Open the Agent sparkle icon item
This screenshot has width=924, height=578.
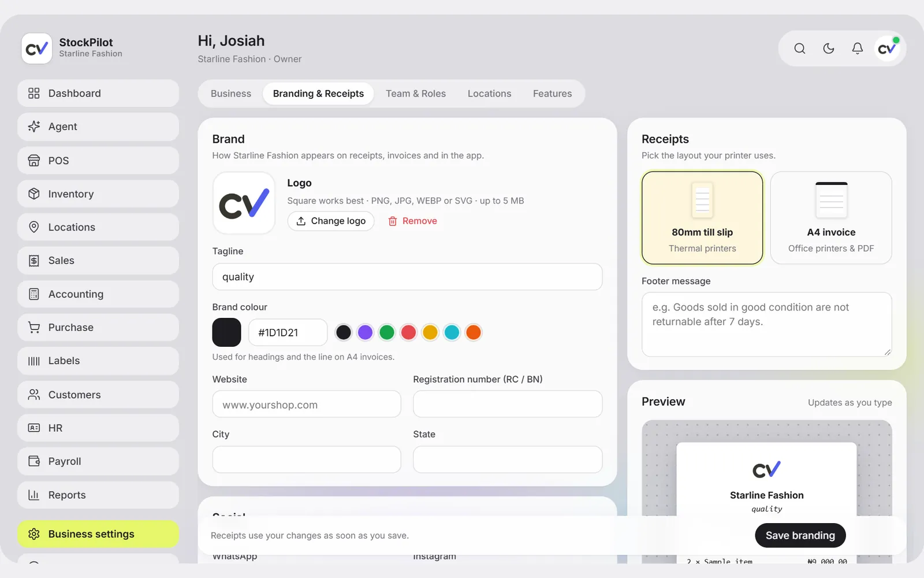(98, 127)
